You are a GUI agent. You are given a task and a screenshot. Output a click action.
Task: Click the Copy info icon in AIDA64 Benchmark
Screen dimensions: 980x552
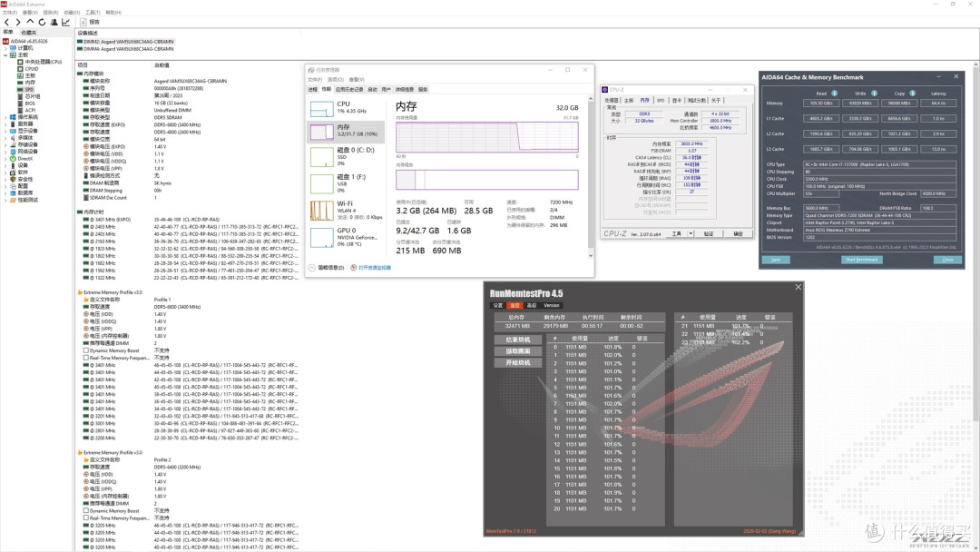(x=913, y=94)
